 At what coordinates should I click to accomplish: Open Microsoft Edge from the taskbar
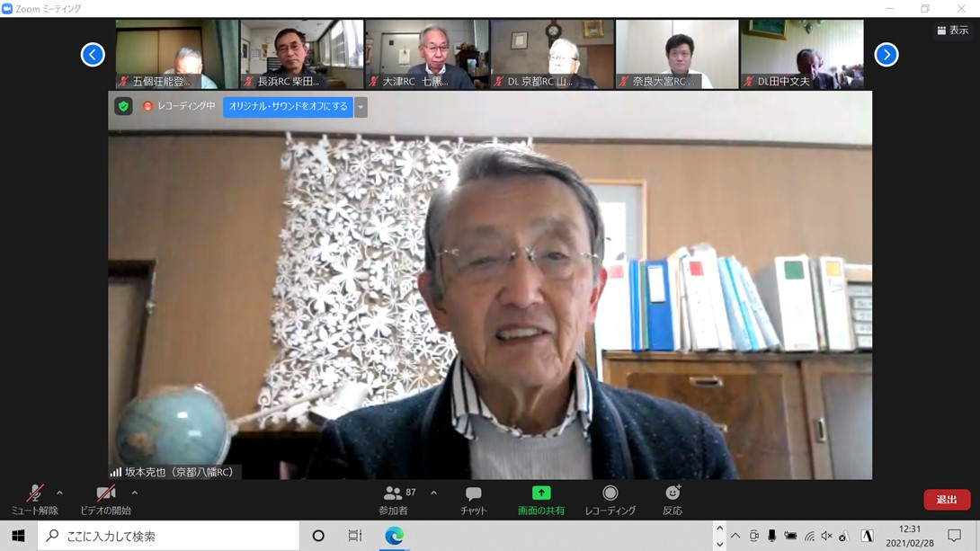[x=394, y=536]
